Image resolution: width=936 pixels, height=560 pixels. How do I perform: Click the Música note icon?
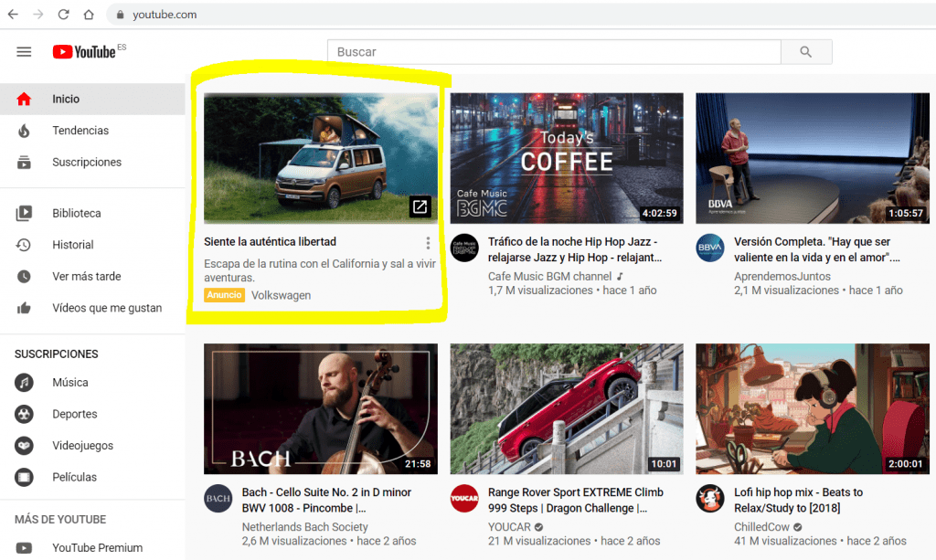(x=24, y=382)
